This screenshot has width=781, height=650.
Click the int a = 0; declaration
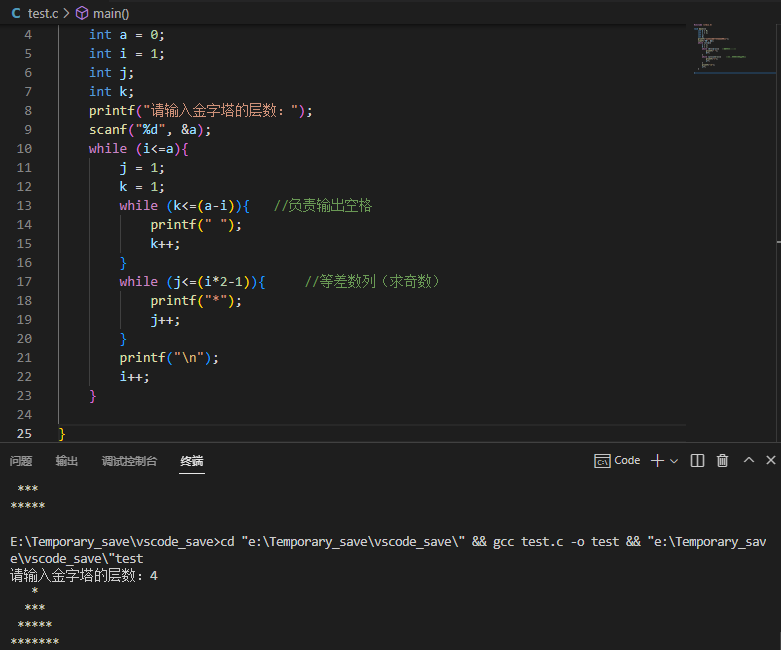click(x=127, y=34)
